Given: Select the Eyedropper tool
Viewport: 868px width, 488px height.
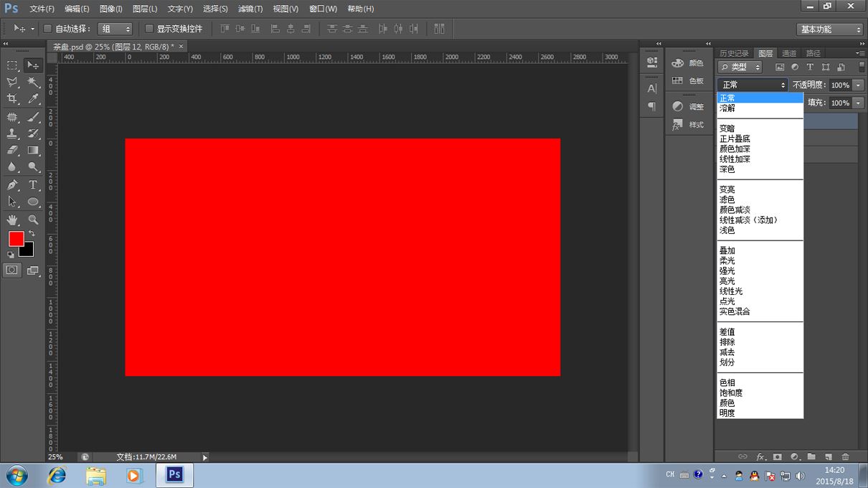Looking at the screenshot, I should [x=33, y=99].
